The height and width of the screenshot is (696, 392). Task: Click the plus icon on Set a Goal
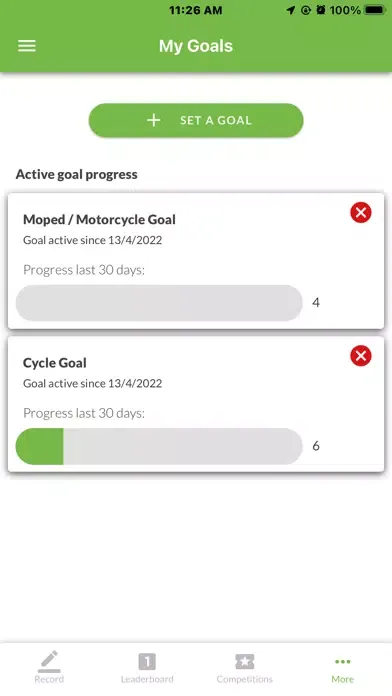pyautogui.click(x=154, y=120)
